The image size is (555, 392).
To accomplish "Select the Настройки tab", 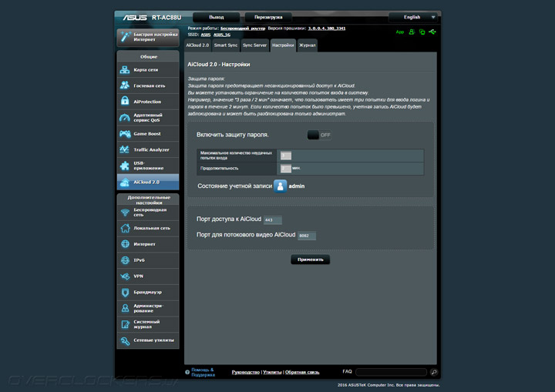I will click(283, 45).
